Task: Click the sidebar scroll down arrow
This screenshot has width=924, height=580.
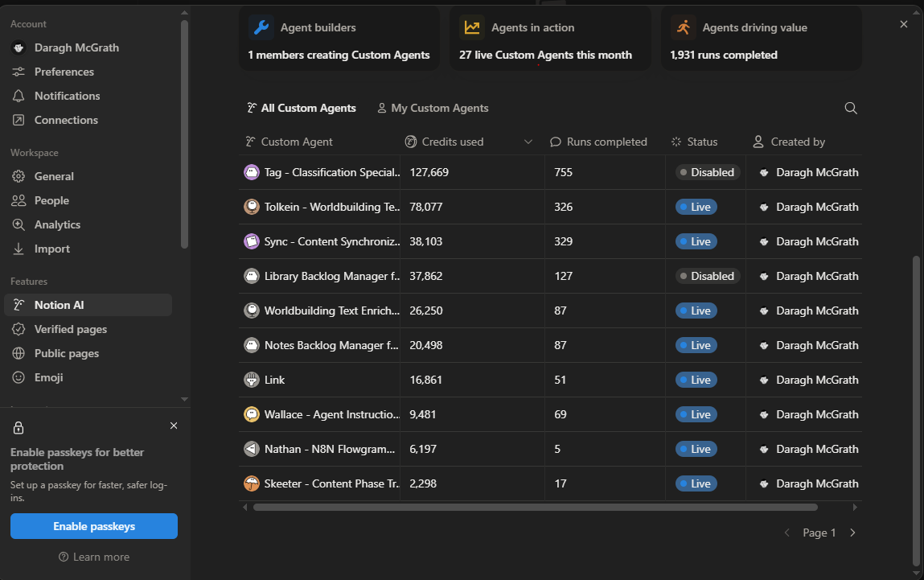Action: click(184, 399)
